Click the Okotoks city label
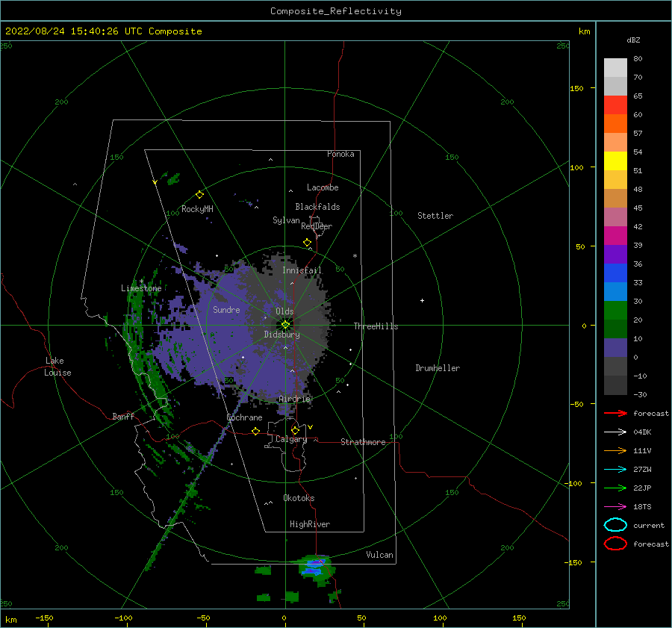 (x=299, y=498)
